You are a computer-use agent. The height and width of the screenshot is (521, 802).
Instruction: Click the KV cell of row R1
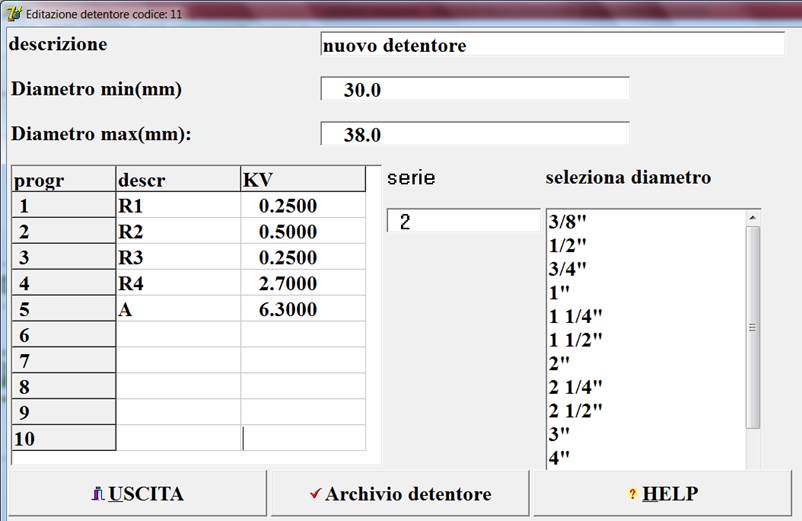(303, 205)
